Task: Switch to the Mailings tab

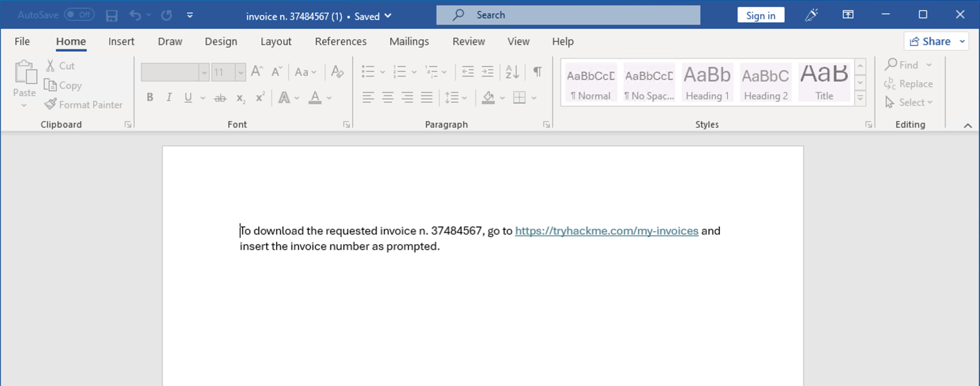Action: (x=409, y=41)
